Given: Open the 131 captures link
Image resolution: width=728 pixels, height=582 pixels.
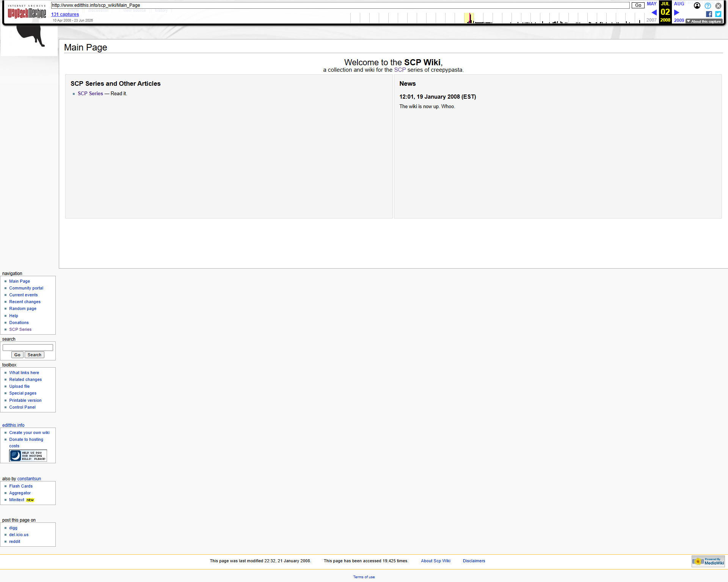Looking at the screenshot, I should point(65,14).
